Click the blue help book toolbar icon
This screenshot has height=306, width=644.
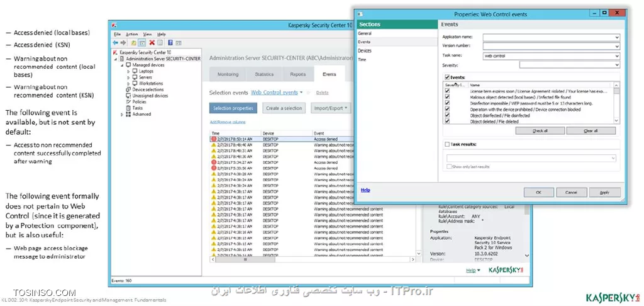pos(170,42)
